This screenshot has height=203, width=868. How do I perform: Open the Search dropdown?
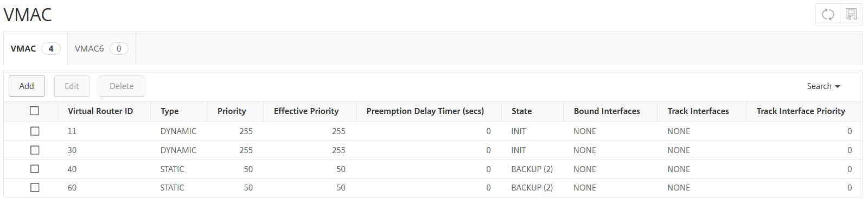point(823,86)
